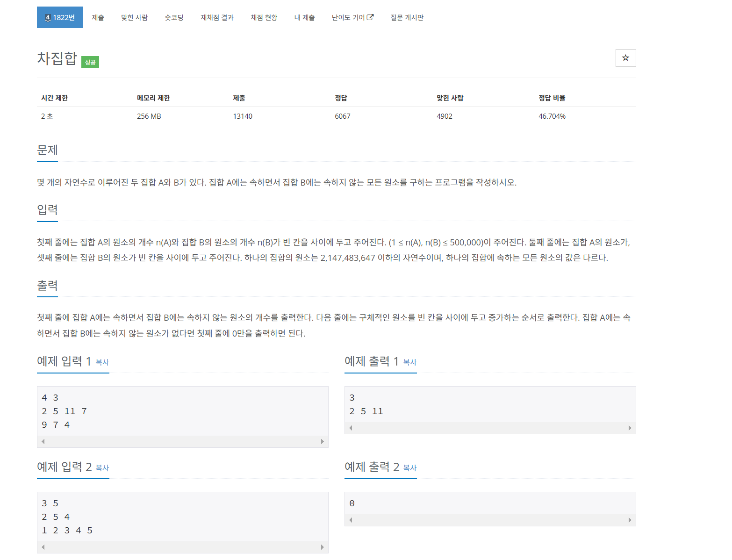Open the 채점 현황 tab
This screenshot has width=732, height=560.
coord(264,17)
